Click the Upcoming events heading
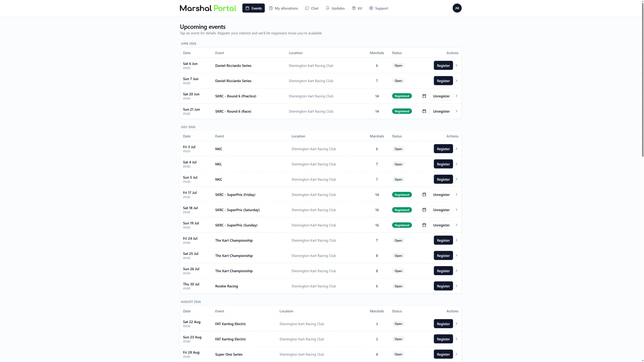 203,27
